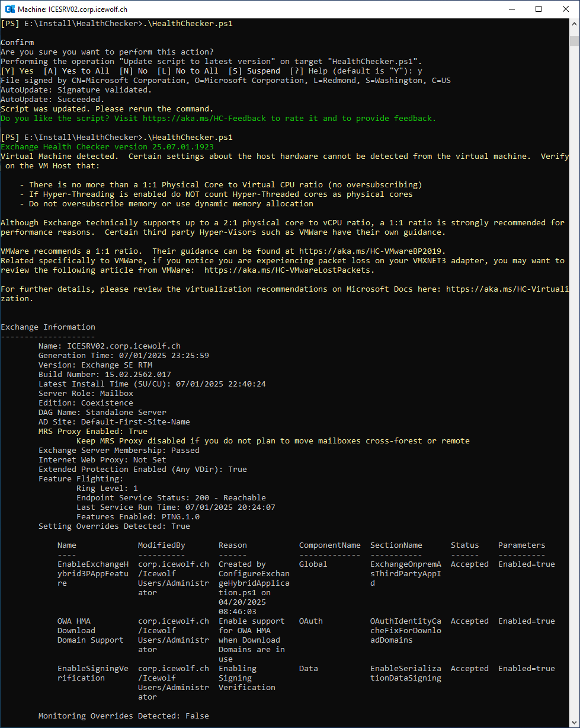The height and width of the screenshot is (728, 580).
Task: Click the Exchange shell icon in title bar
Action: [9, 9]
